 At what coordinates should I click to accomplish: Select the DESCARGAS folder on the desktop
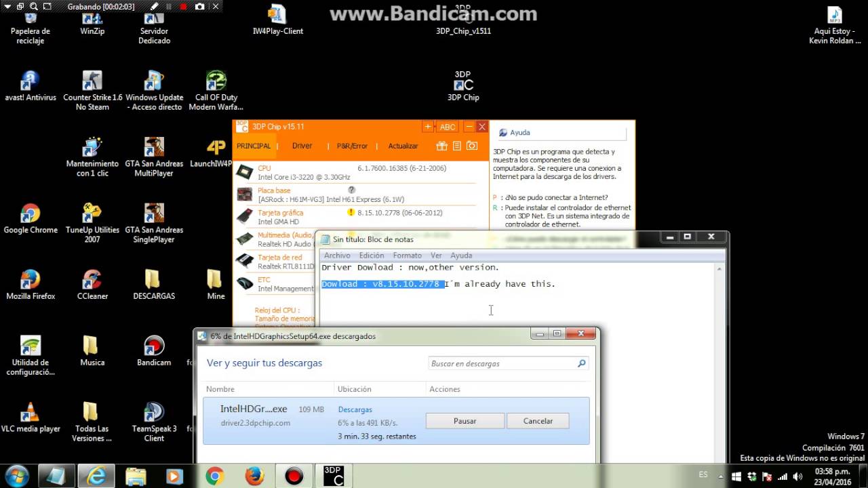[x=154, y=285]
